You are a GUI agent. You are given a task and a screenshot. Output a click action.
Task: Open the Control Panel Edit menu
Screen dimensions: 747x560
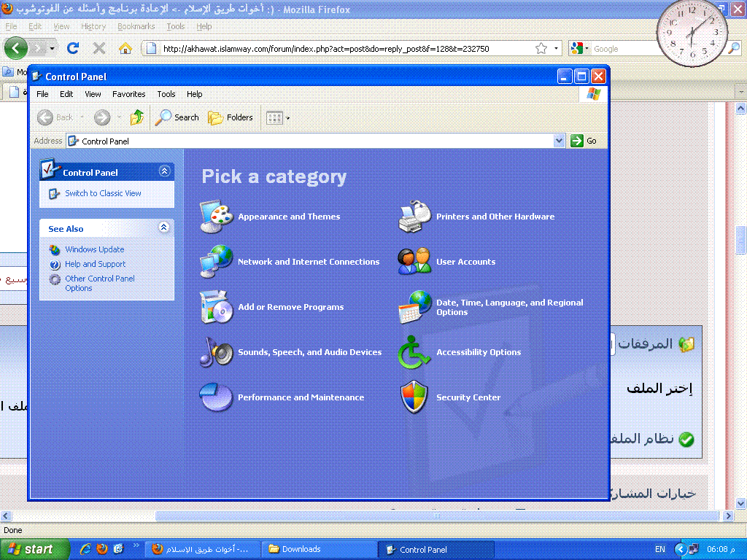pos(66,94)
